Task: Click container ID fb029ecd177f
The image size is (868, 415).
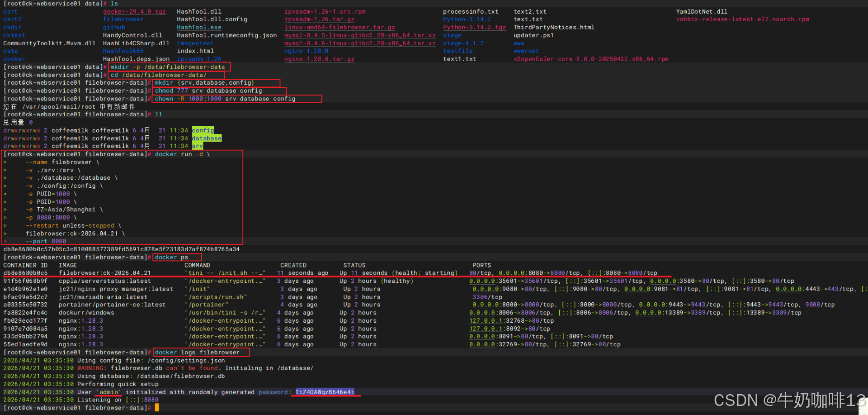Action: coord(25,320)
